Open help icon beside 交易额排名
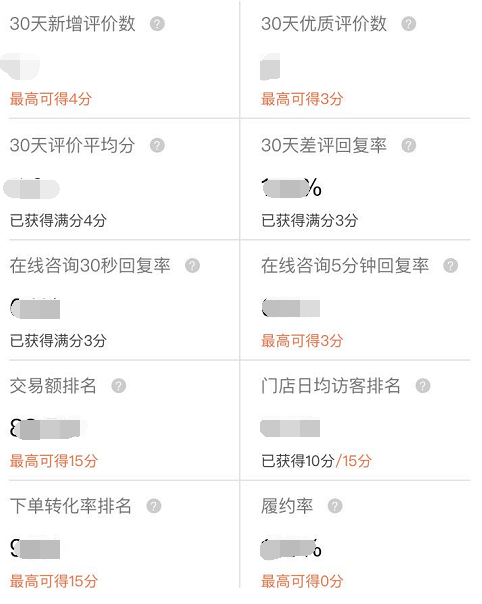The image size is (482, 604). point(119,386)
